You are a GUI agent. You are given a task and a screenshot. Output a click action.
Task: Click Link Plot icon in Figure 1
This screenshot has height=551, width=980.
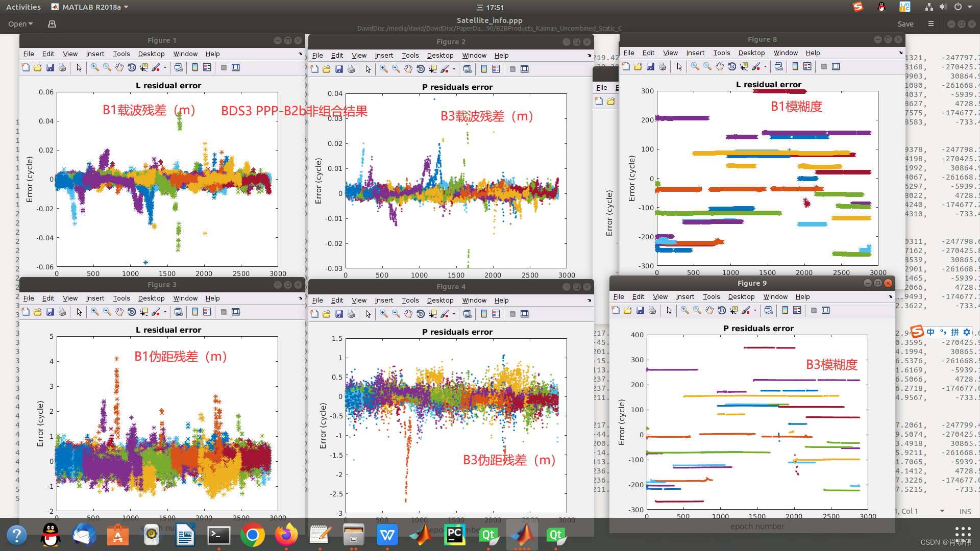tap(178, 67)
